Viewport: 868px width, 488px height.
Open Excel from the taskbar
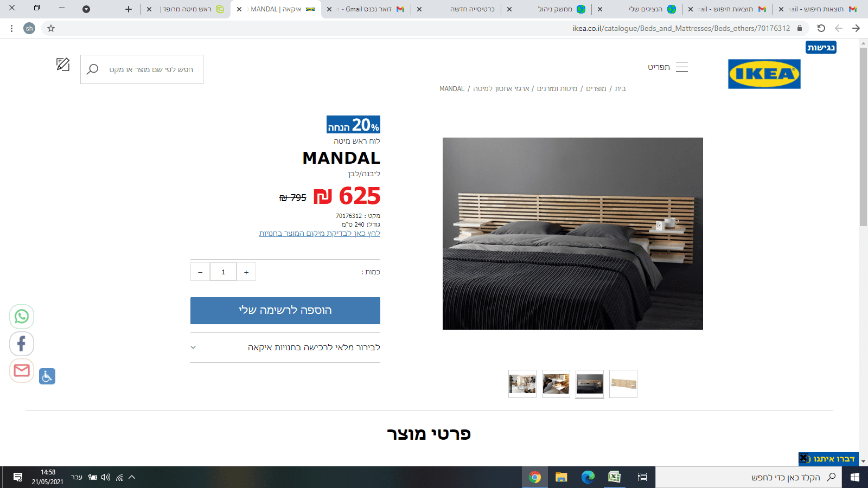click(x=614, y=477)
